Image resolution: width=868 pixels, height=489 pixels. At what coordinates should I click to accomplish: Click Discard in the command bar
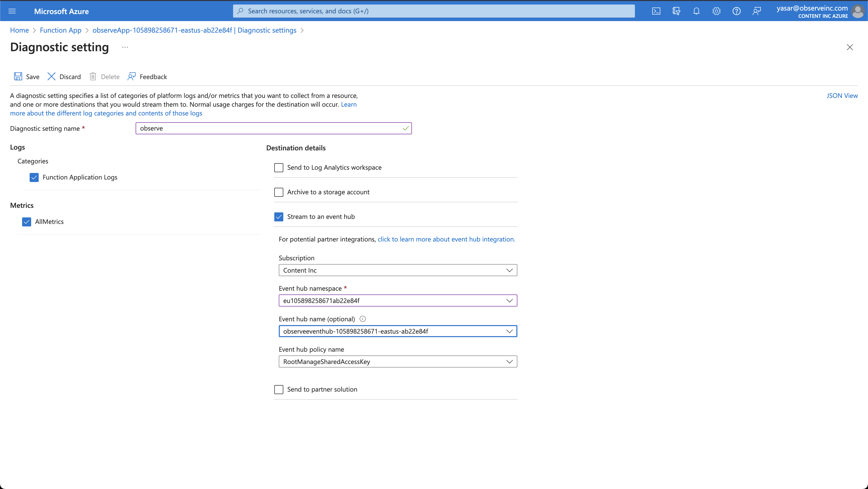(x=64, y=77)
